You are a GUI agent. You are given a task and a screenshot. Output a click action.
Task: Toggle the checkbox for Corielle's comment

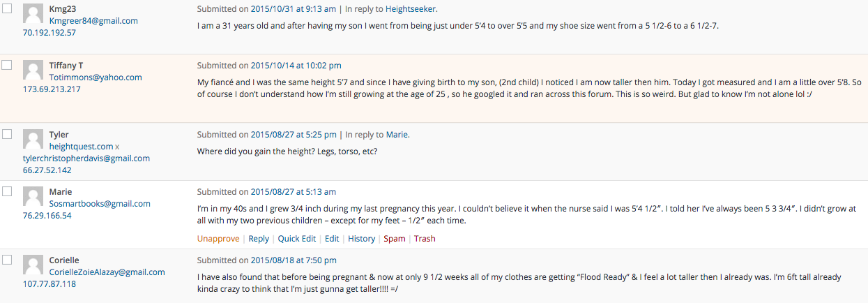(x=7, y=259)
